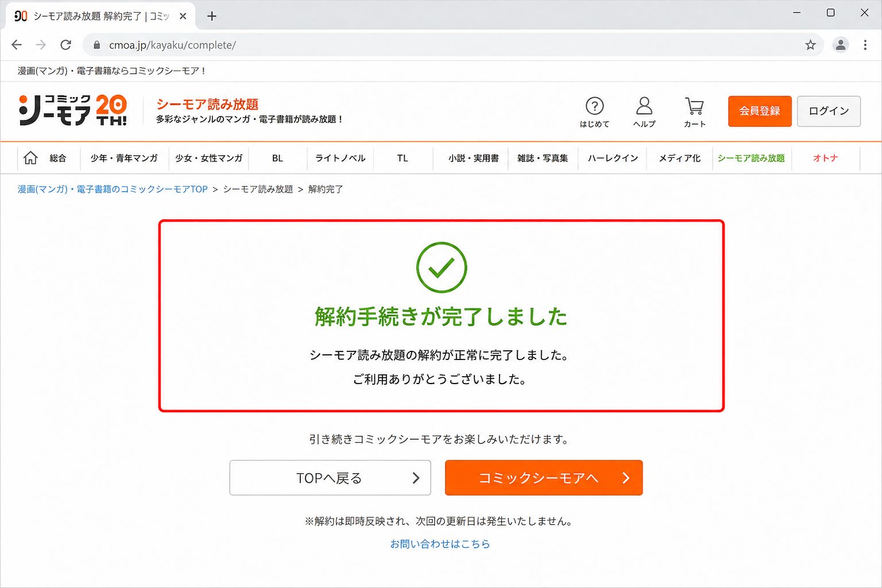Select 雑誌・写真集 in navigation

click(x=543, y=158)
